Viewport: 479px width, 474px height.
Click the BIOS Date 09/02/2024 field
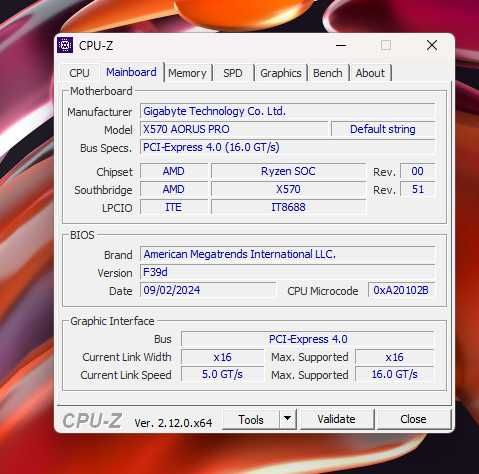[x=208, y=290]
